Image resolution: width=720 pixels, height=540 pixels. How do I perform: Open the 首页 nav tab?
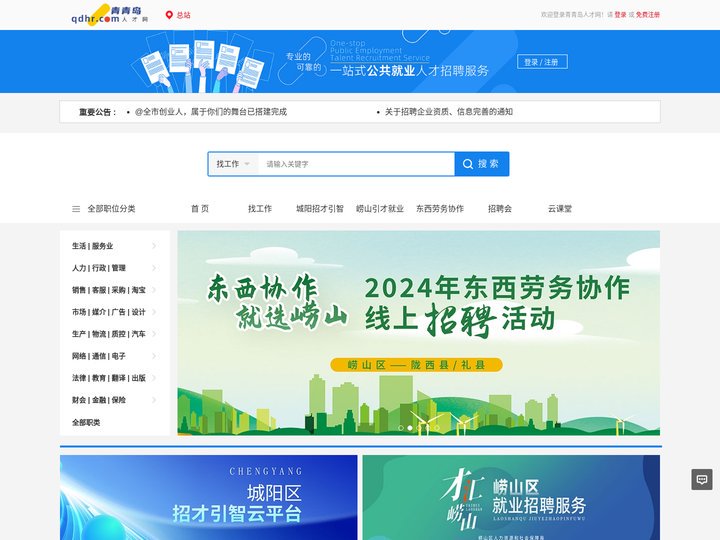[200, 209]
